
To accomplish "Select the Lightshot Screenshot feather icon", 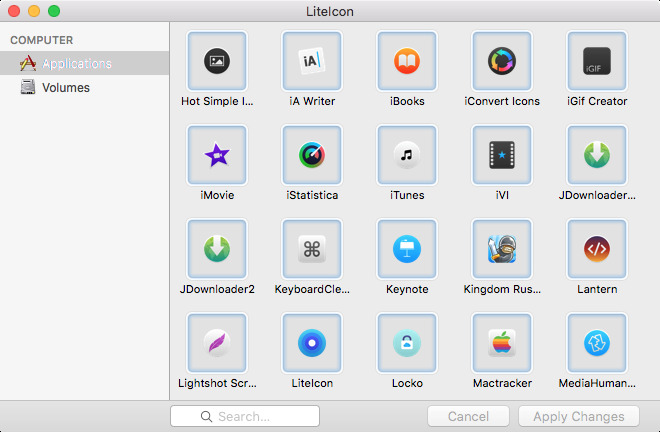I will pos(217,343).
